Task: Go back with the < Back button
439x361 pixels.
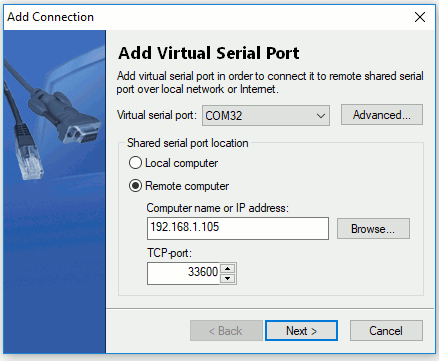Action: (226, 331)
